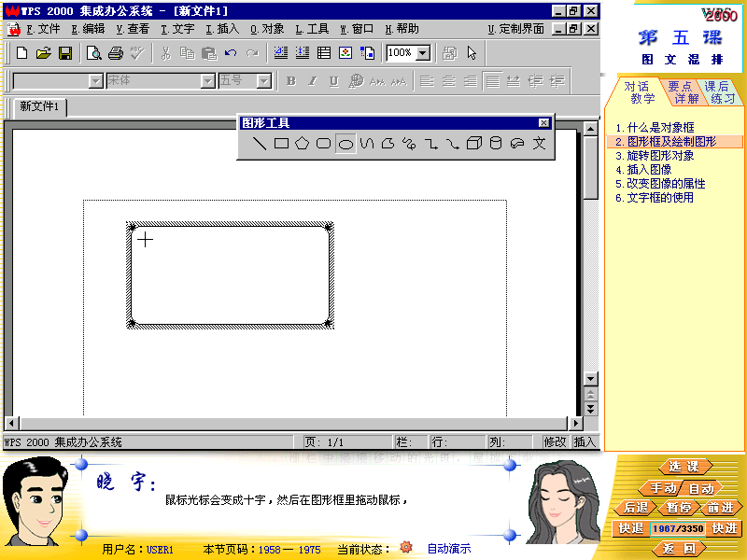Select the cylinder shape tool
Screen dimensions: 747x560
pyautogui.click(x=496, y=144)
